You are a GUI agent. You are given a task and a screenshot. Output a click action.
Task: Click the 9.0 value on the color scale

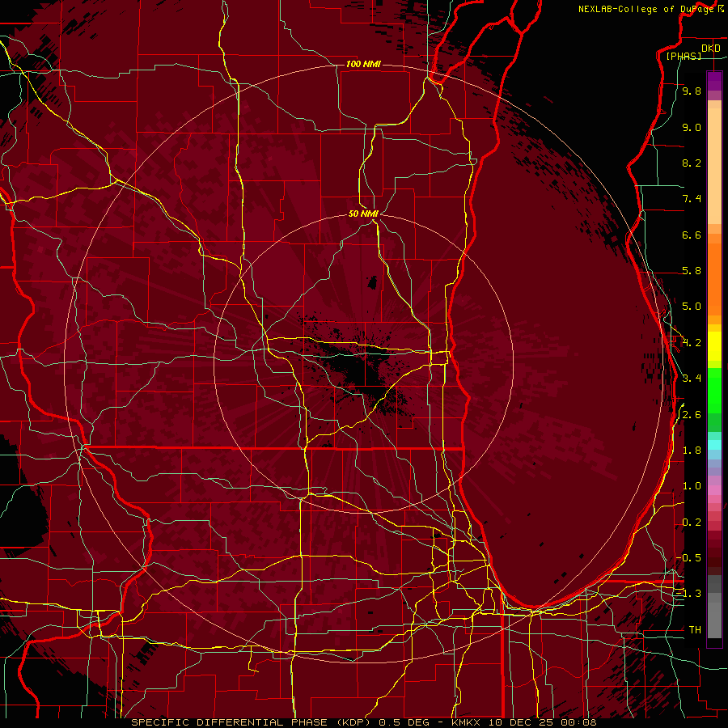[692, 127]
